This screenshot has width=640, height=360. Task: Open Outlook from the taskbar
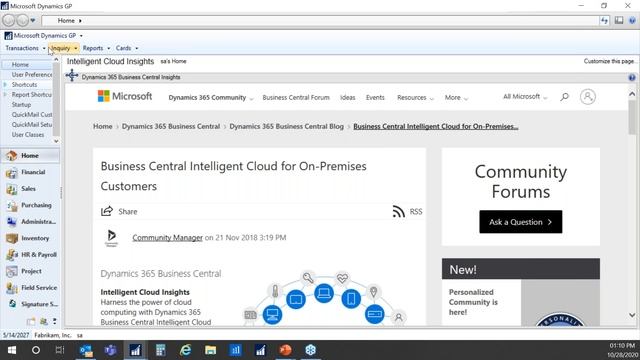86,350
